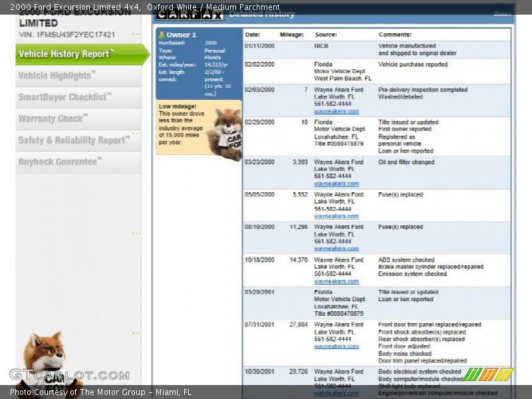Click the Mileage column header
This screenshot has height=399, width=532.
pos(291,35)
